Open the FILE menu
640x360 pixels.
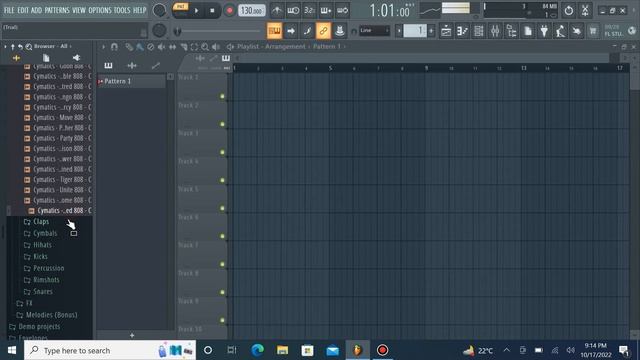(x=9, y=10)
